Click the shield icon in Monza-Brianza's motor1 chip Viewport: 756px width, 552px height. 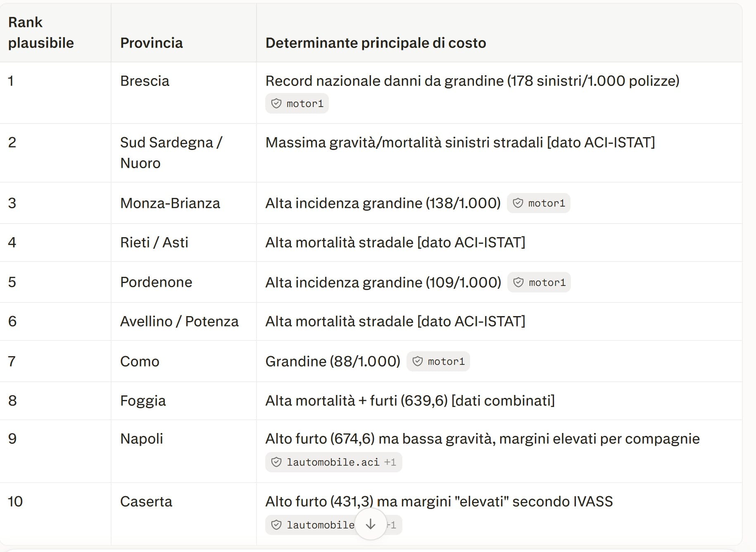[x=518, y=203]
